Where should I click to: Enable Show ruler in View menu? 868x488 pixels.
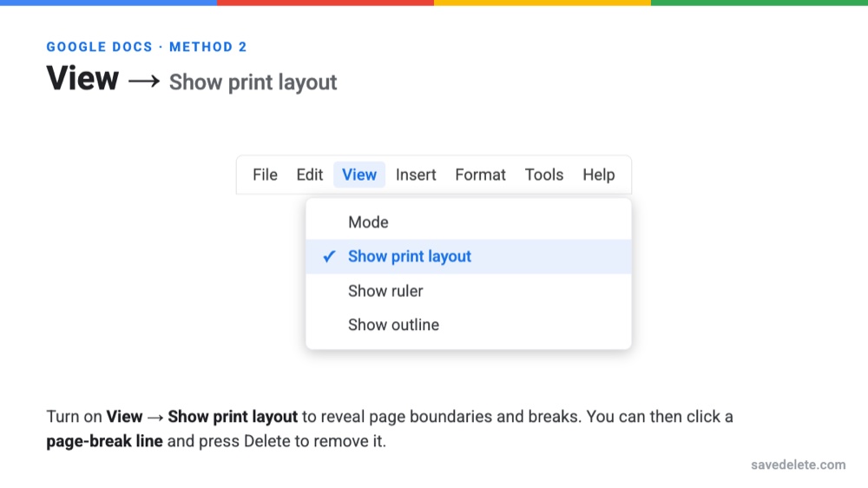click(x=469, y=291)
